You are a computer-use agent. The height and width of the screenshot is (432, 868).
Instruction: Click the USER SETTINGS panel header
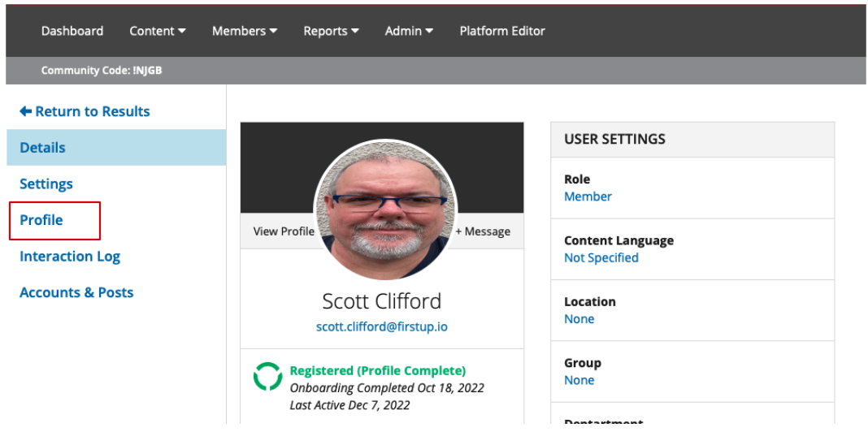tap(692, 140)
